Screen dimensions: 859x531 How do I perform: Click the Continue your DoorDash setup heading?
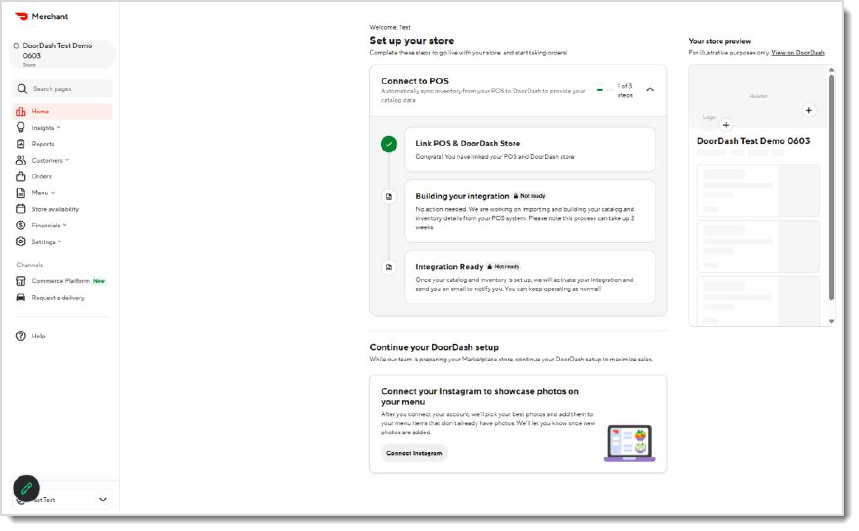click(x=434, y=347)
